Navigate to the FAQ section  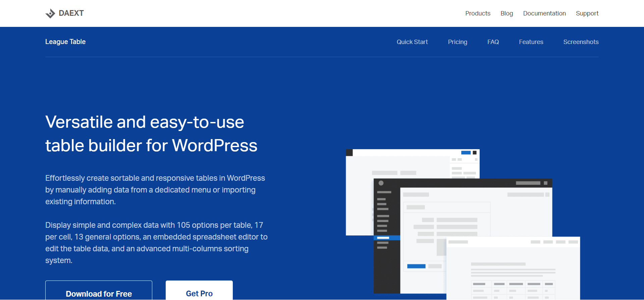[x=493, y=42]
